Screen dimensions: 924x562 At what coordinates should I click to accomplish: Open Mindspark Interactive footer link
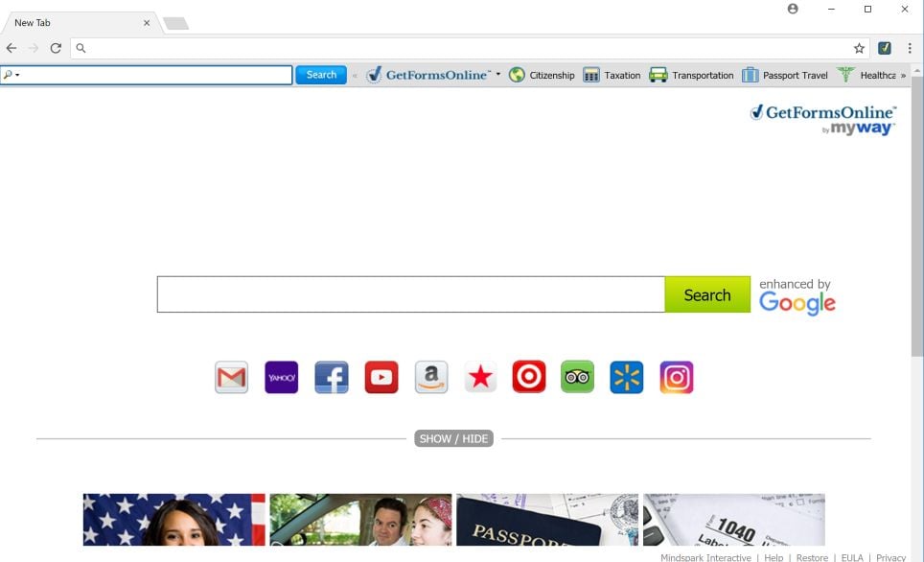tap(705, 557)
